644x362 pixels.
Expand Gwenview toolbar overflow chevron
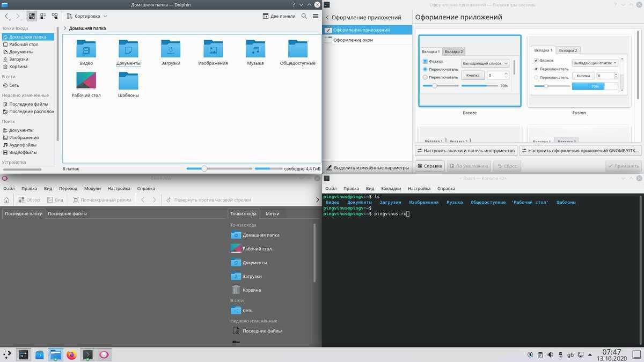(x=317, y=200)
